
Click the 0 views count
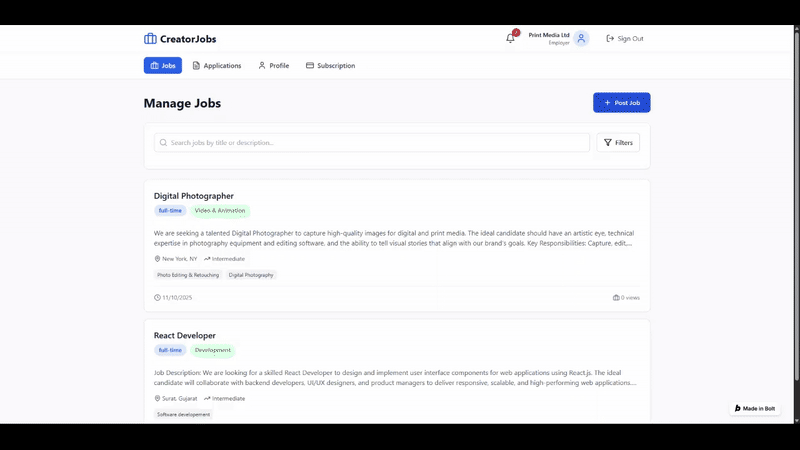630,297
